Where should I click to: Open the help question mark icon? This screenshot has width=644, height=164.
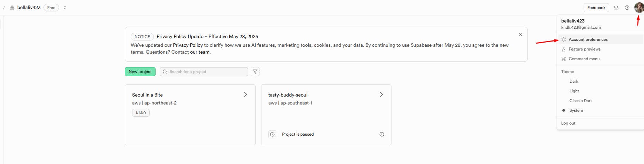pyautogui.click(x=627, y=8)
